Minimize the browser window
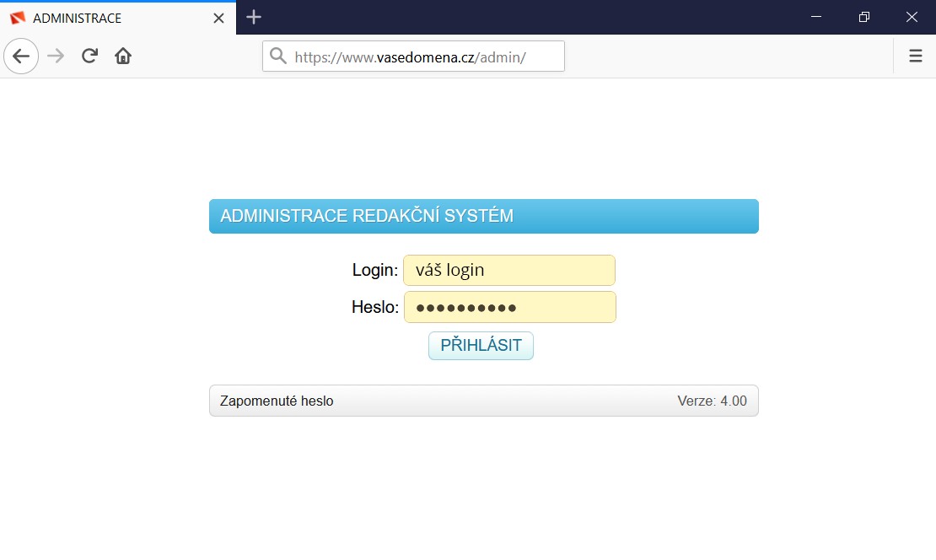This screenshot has height=560, width=936. pyautogui.click(x=815, y=17)
